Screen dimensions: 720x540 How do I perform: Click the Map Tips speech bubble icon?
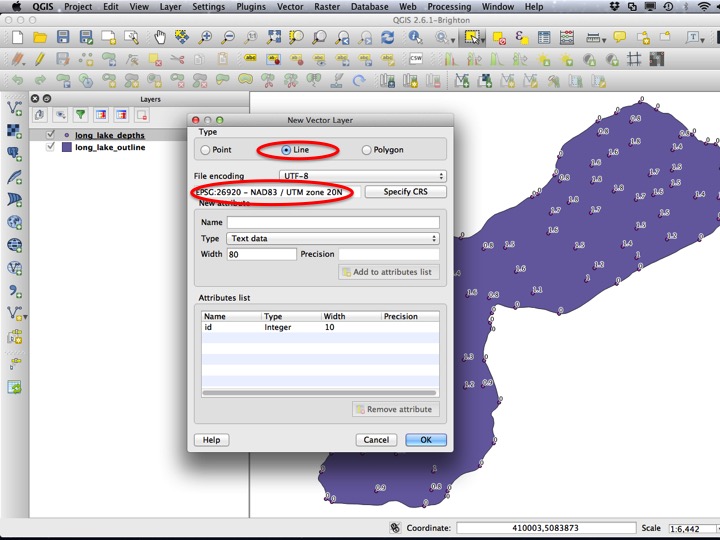620,37
